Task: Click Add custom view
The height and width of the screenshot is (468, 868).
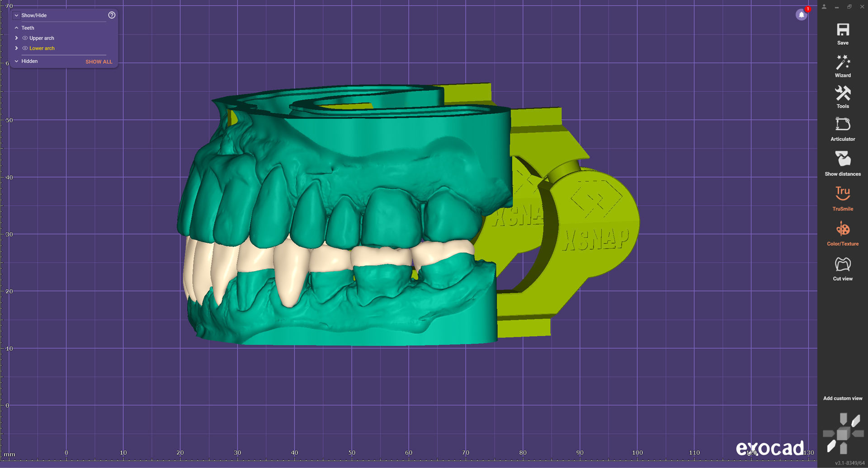Action: pos(842,398)
